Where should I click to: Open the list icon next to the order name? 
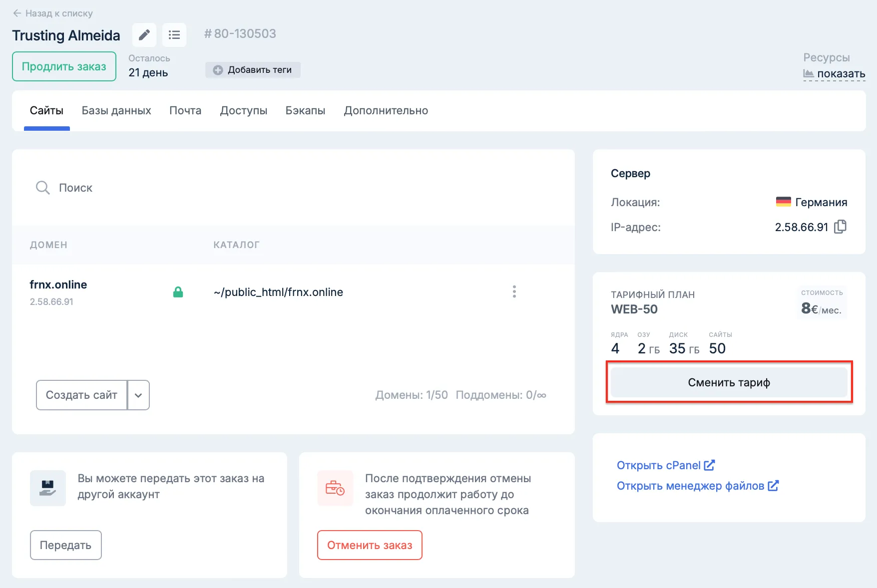pyautogui.click(x=174, y=35)
